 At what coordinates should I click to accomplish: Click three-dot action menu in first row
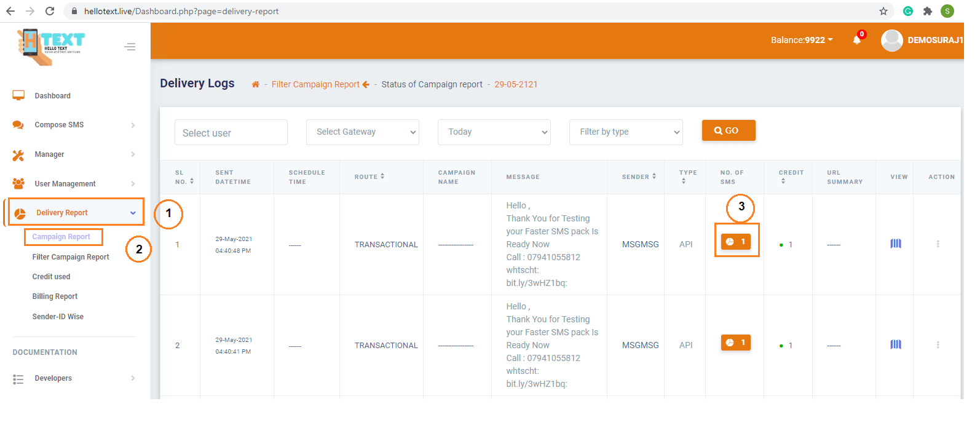tap(938, 244)
